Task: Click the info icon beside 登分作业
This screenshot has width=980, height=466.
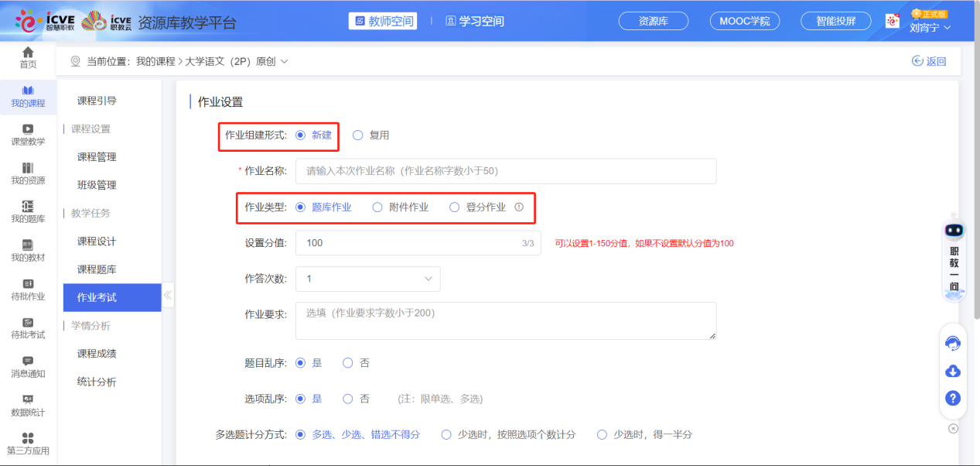Action: tap(519, 207)
